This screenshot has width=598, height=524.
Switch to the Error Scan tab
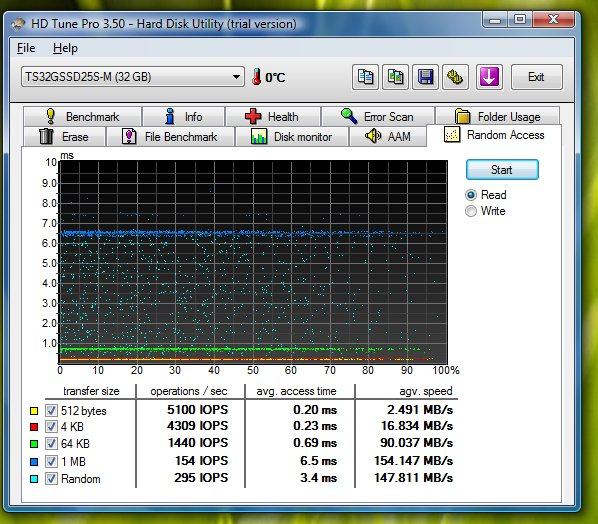378,116
